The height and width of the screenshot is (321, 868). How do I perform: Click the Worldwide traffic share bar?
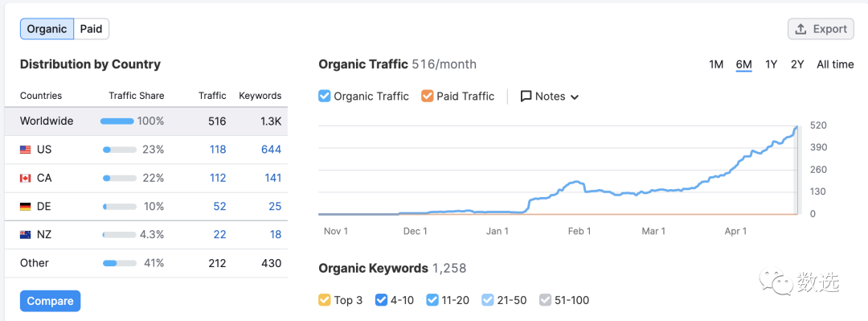pos(117,121)
